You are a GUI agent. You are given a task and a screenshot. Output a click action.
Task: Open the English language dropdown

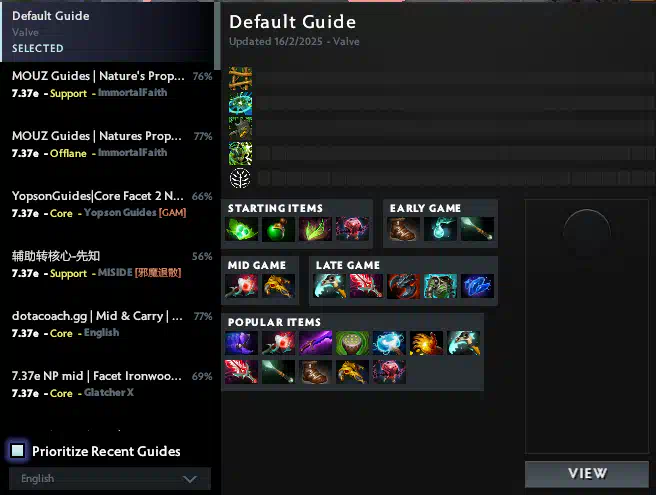tap(110, 479)
